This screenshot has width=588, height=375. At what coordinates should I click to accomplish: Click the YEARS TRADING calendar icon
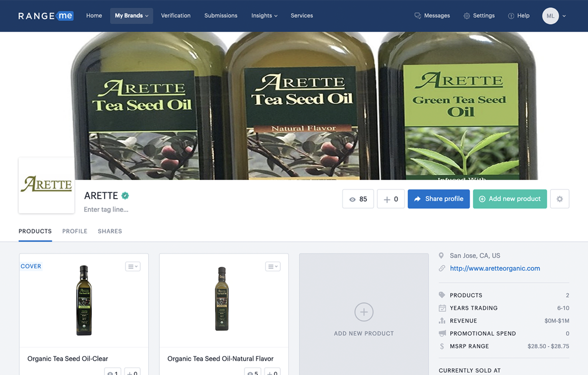pos(442,308)
